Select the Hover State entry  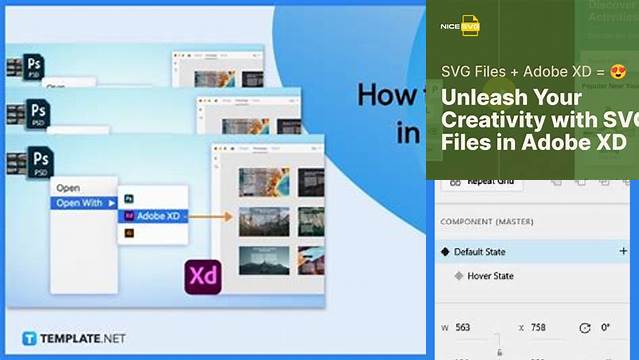[x=490, y=276]
